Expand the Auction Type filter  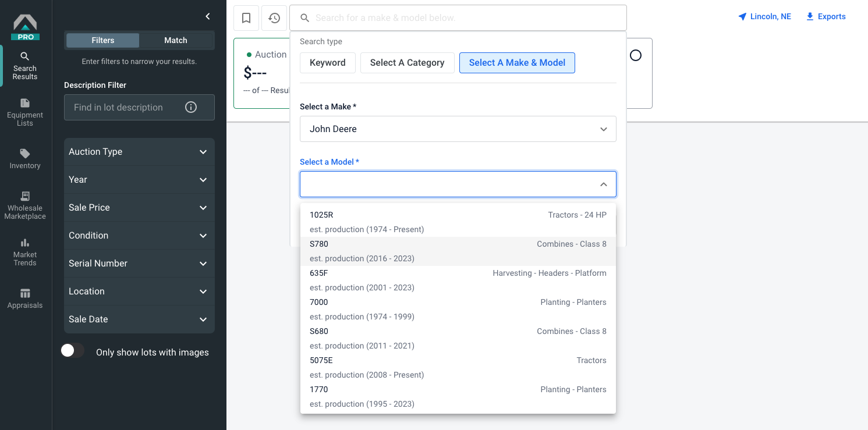(x=139, y=152)
